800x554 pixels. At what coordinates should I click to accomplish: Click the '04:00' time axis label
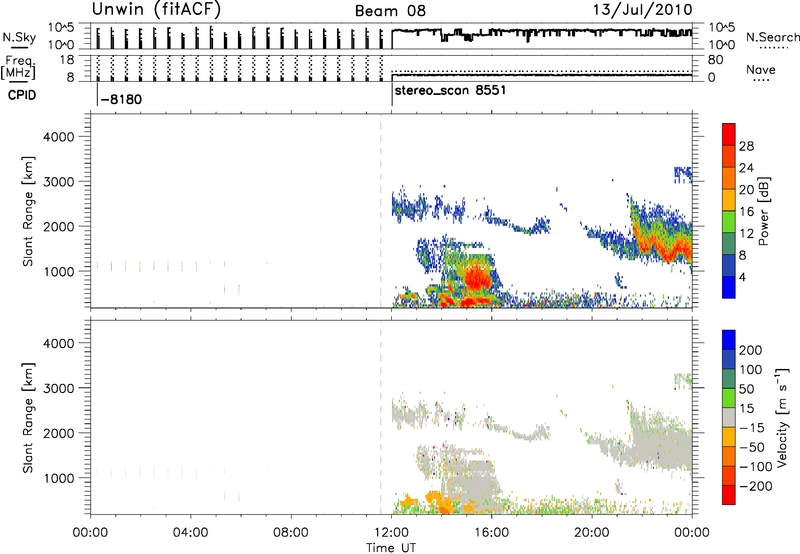coord(190,533)
